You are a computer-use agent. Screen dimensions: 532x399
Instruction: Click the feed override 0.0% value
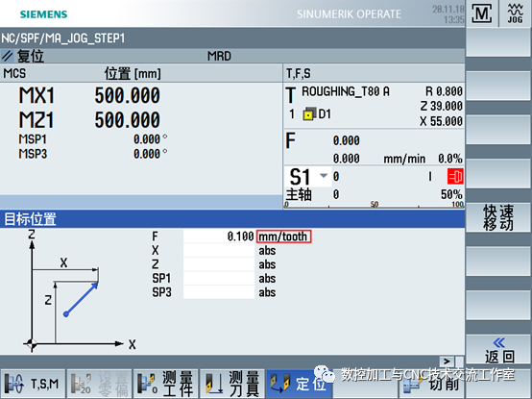[449, 159]
